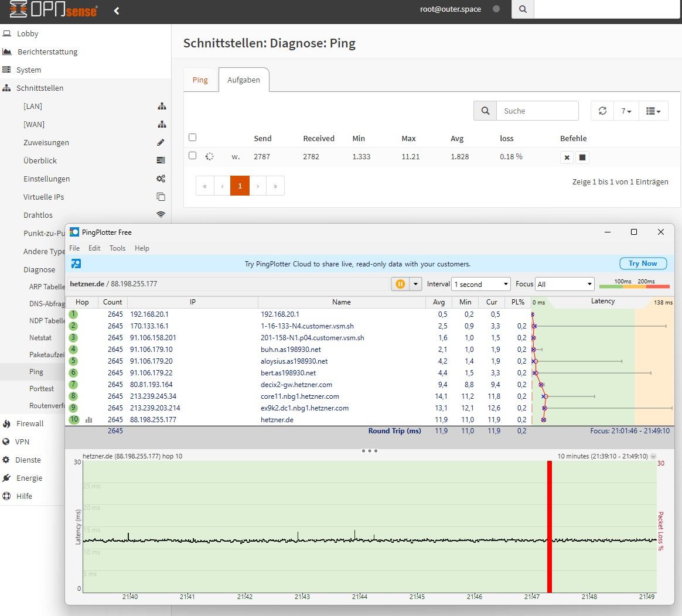Refresh the tasks table
This screenshot has width=682, height=616.
[x=602, y=111]
